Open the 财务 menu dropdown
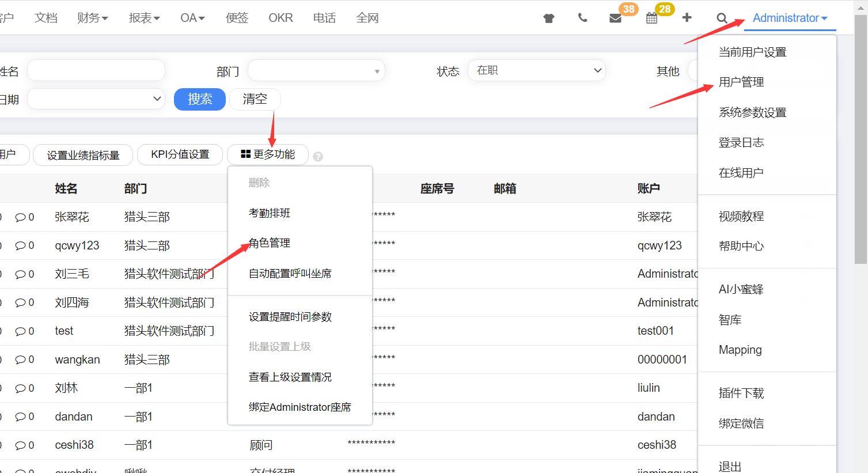This screenshot has width=868, height=473. pyautogui.click(x=92, y=18)
